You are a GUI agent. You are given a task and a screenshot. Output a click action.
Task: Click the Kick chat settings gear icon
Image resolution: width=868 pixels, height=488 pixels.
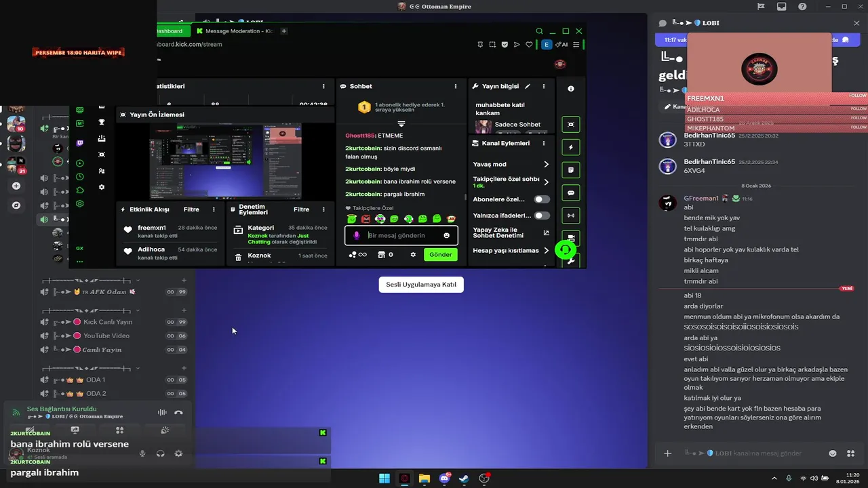point(413,255)
